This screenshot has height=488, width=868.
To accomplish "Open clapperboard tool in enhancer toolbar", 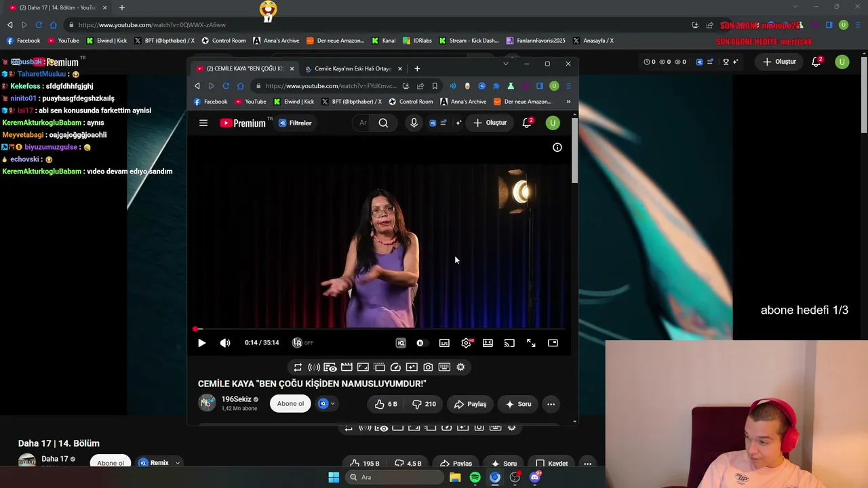I will pos(347,367).
